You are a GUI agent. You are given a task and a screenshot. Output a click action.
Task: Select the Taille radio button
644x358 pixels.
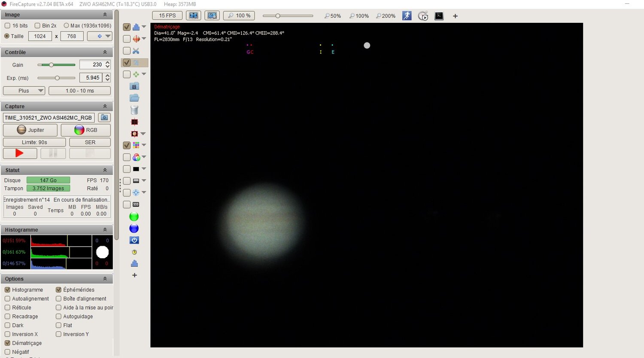[x=7, y=36]
